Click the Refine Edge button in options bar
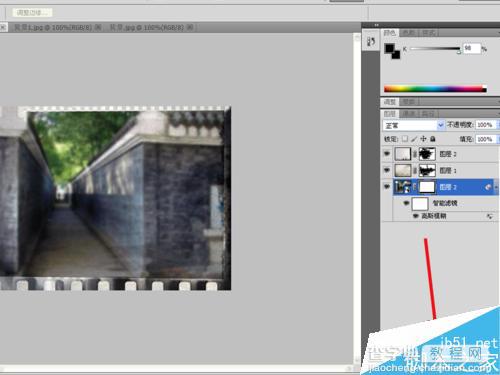The width and height of the screenshot is (500, 375). click(32, 13)
